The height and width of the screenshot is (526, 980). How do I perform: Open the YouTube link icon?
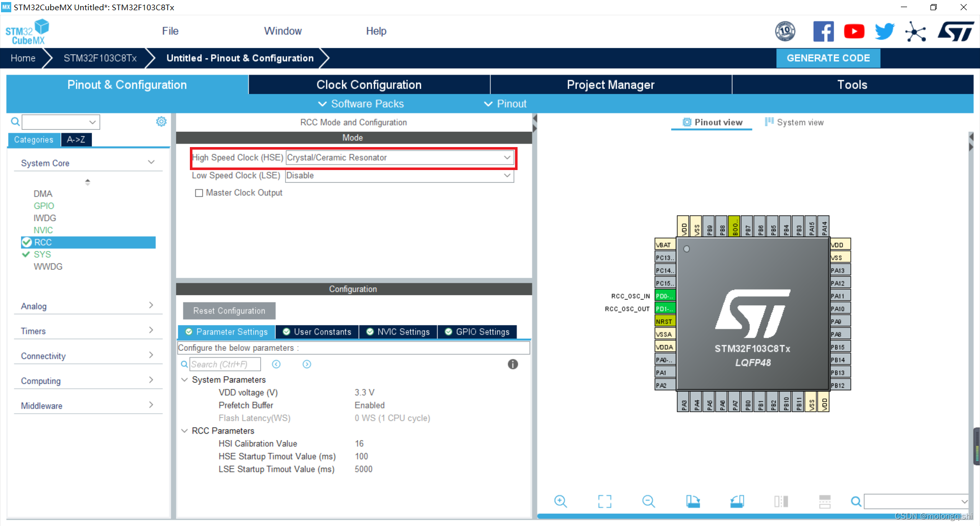pos(854,32)
